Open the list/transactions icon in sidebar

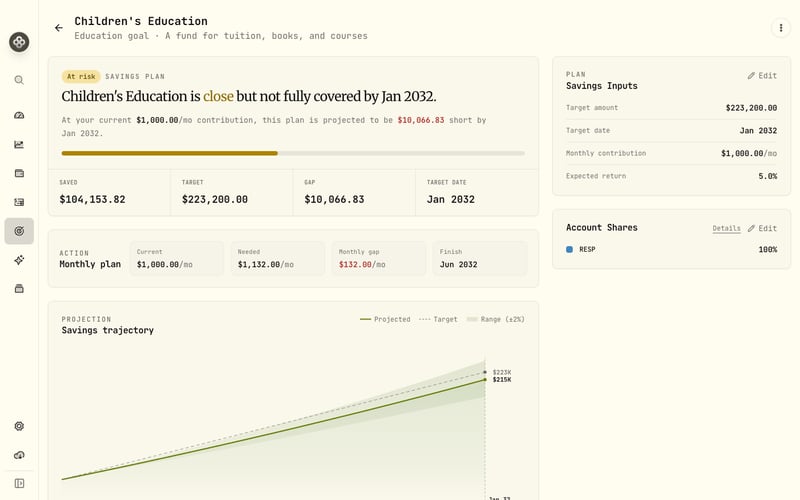pos(19,202)
